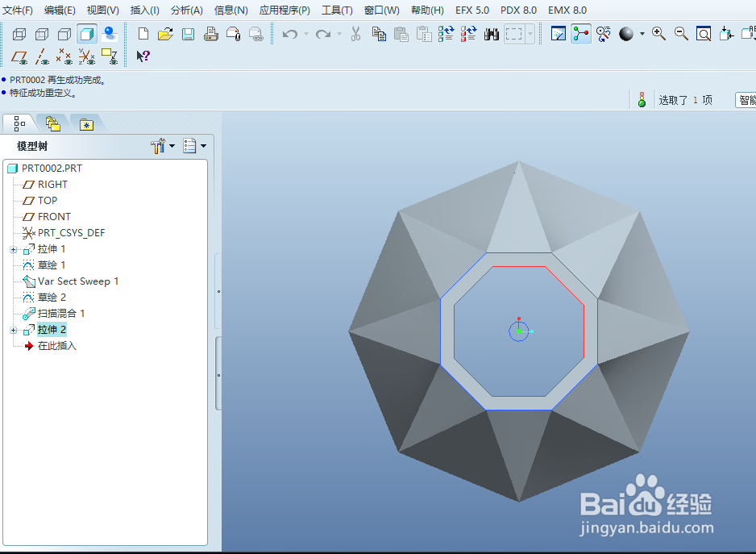Expand the 拉伸 1 feature node
This screenshot has width=756, height=554.
14,249
